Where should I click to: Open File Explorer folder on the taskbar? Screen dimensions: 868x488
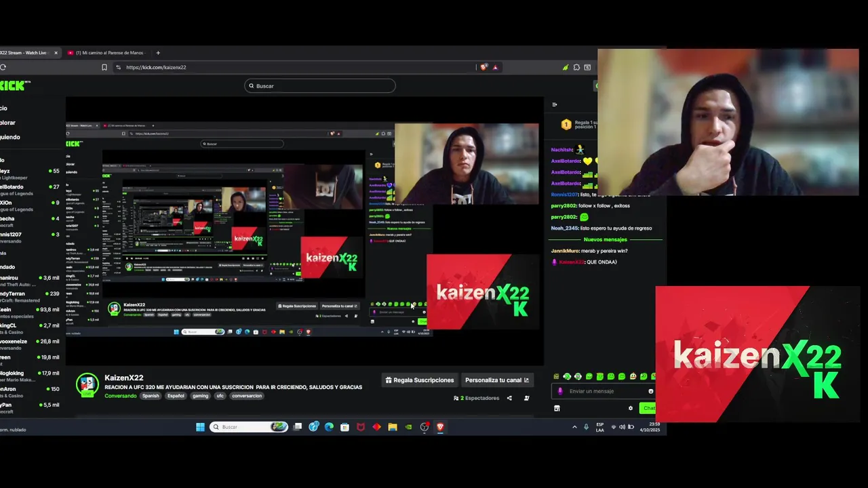393,427
